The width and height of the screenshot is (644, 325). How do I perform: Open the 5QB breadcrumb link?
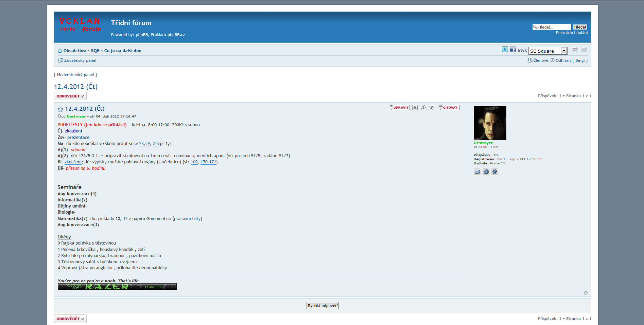(x=95, y=51)
